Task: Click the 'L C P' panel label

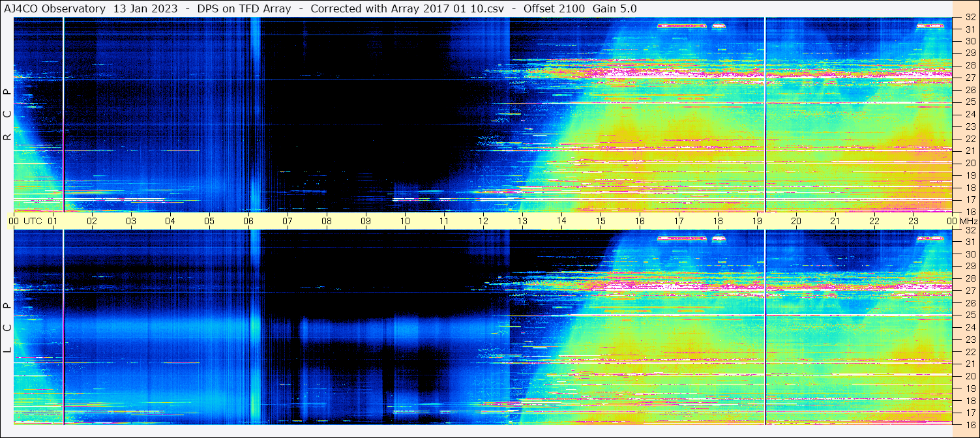Action: click(7, 328)
